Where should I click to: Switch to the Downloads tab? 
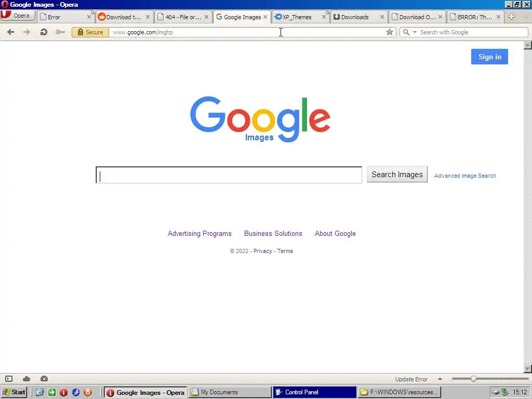358,17
